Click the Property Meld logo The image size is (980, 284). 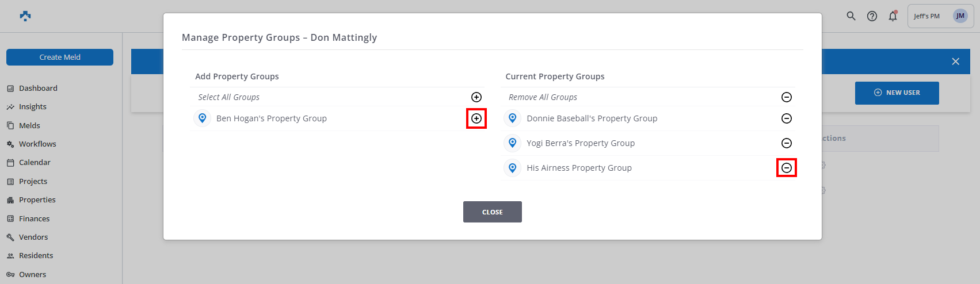pos(25,16)
